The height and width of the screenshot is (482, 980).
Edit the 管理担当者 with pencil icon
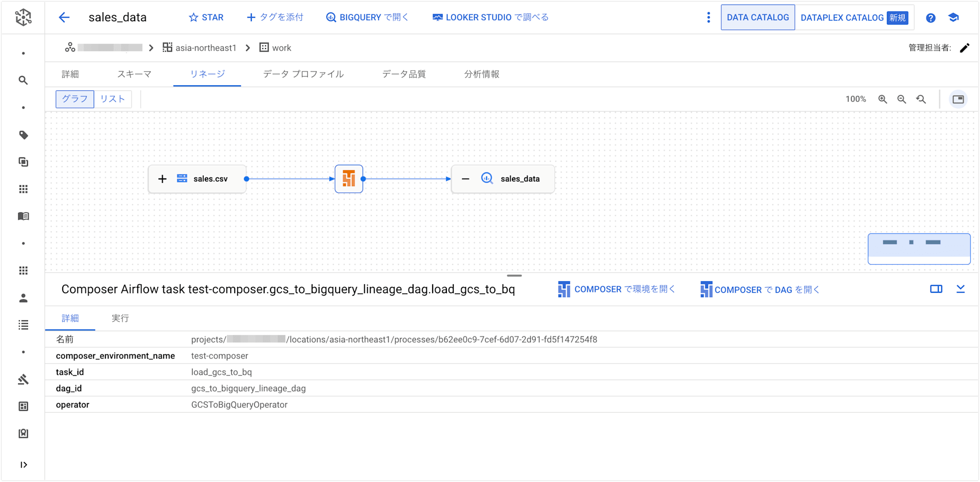tap(964, 48)
